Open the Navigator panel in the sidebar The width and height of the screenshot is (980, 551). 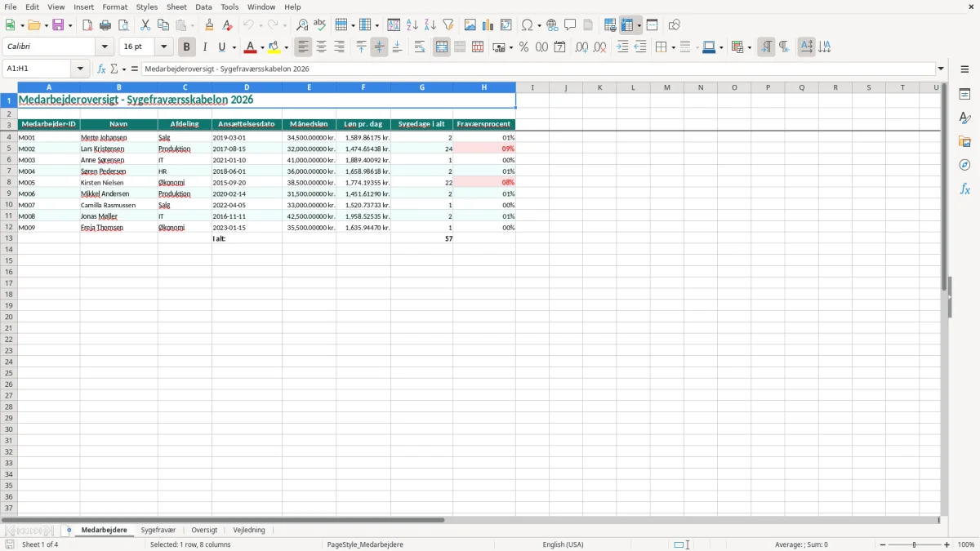(964, 165)
